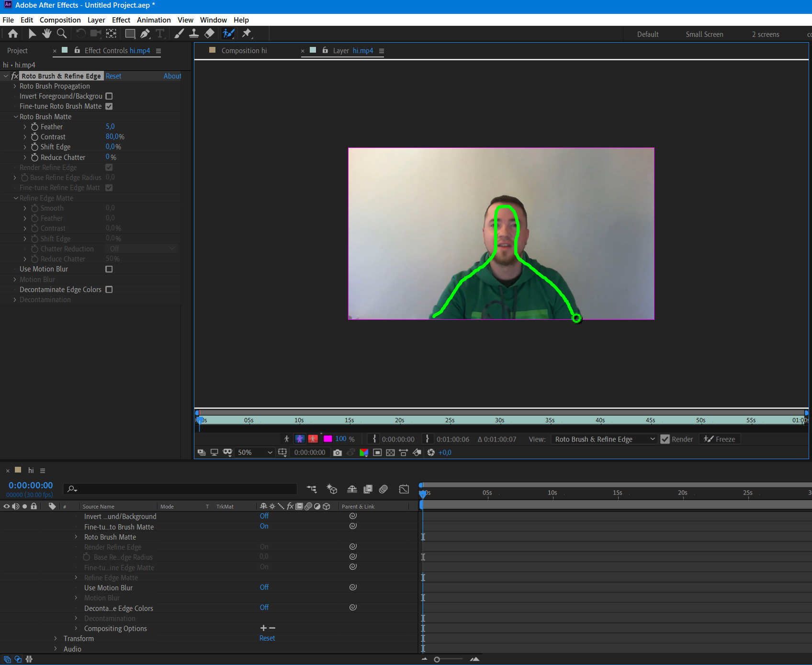This screenshot has height=665, width=812.
Task: Expand Roto Brush Propagation group
Action: [15, 86]
